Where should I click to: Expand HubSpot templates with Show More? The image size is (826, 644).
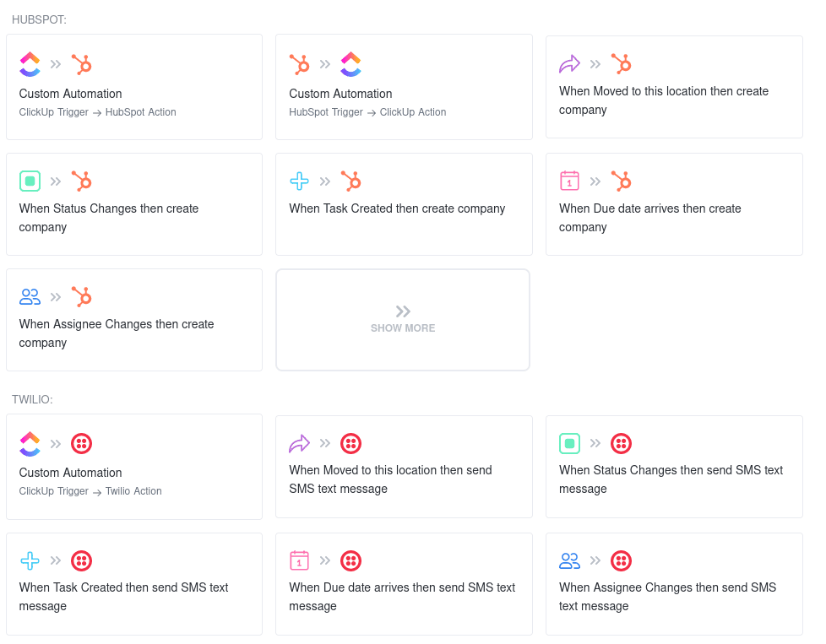coord(403,320)
